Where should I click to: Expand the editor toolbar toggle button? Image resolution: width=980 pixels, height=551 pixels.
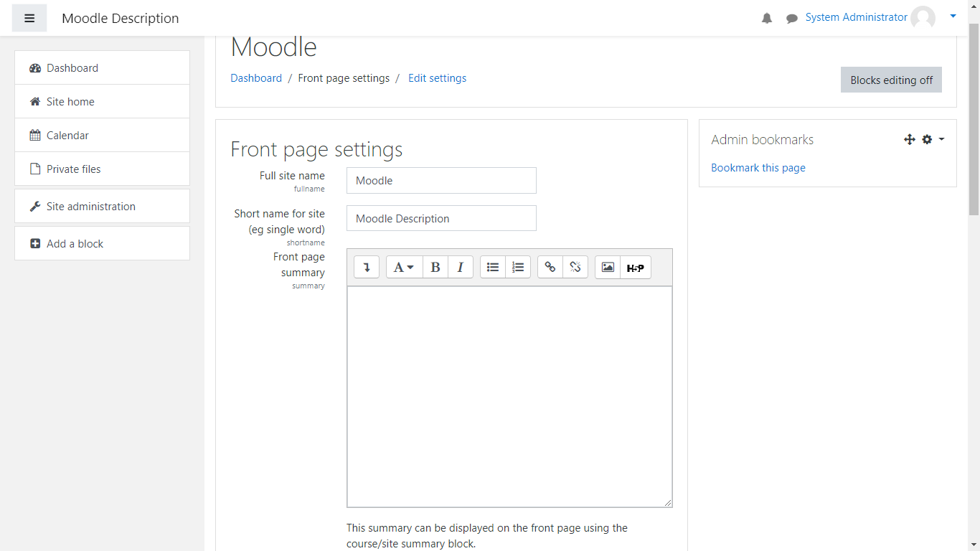coord(367,268)
